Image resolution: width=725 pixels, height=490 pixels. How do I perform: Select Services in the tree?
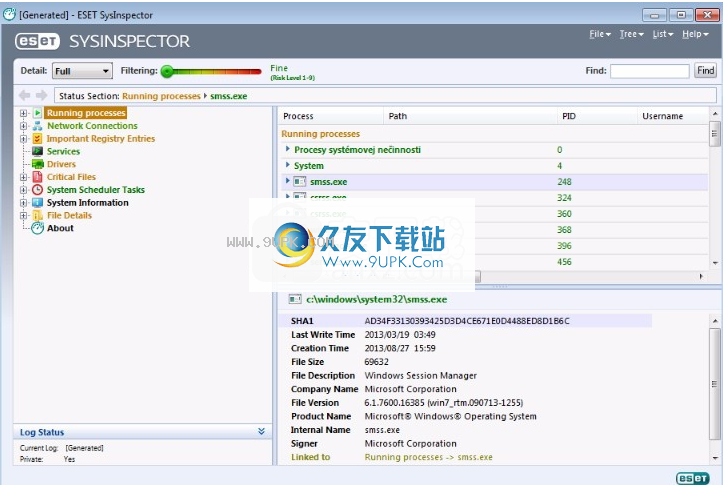[63, 152]
